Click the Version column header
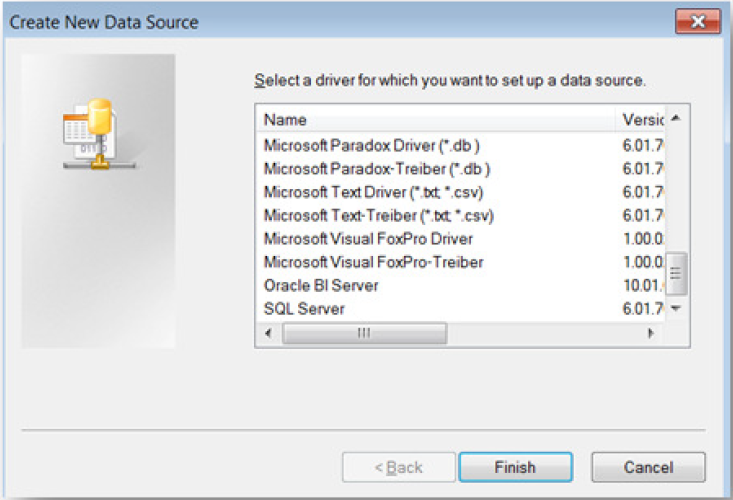The width and height of the screenshot is (733, 500). [x=640, y=120]
